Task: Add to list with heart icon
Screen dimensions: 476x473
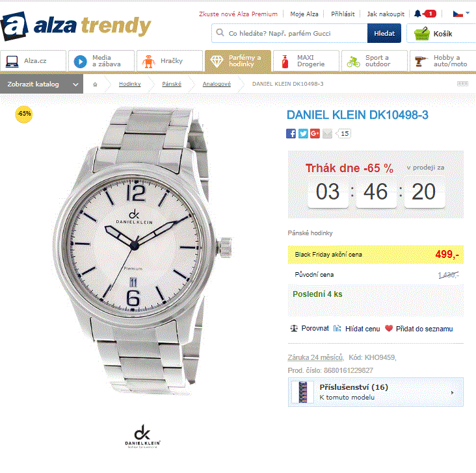Action: pyautogui.click(x=389, y=328)
